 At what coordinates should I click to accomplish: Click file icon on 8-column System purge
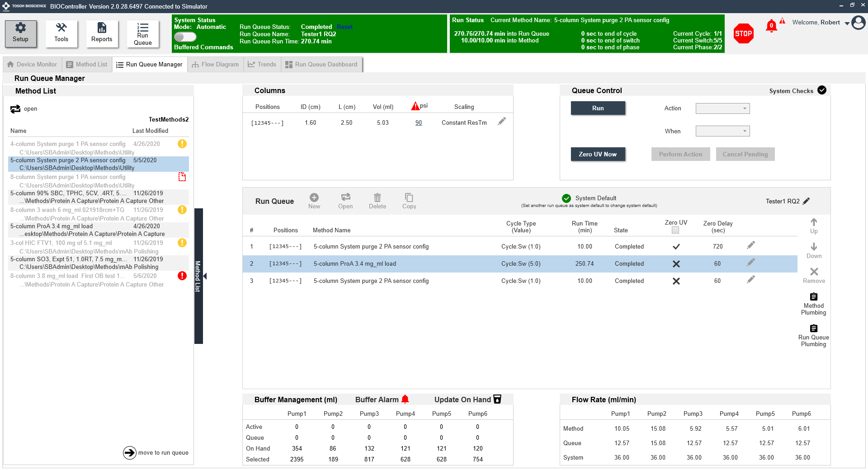[182, 177]
